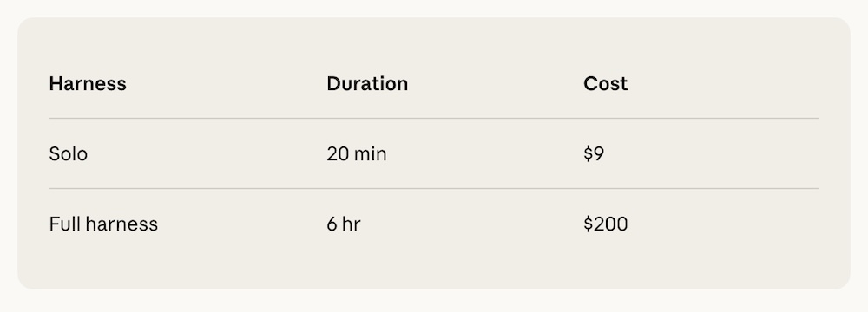Click the min unit in Solo duration

point(370,153)
